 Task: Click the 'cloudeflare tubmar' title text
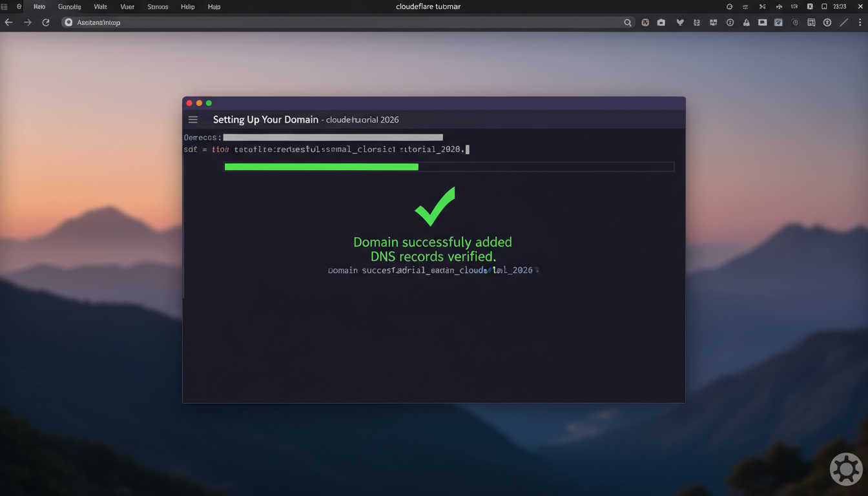pyautogui.click(x=428, y=6)
